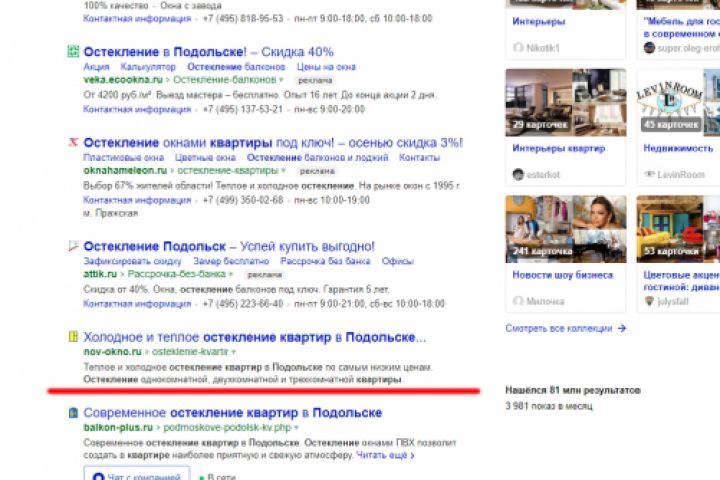
Task: Click phone number +7 (495) 137-53-21
Action: click(x=242, y=109)
